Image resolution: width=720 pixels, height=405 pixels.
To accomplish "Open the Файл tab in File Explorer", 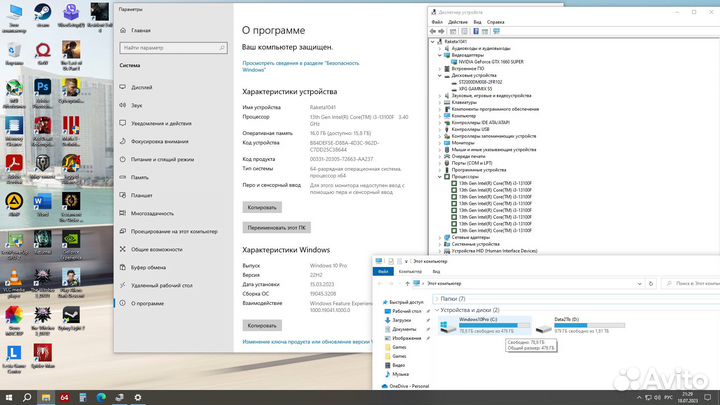I will point(383,271).
